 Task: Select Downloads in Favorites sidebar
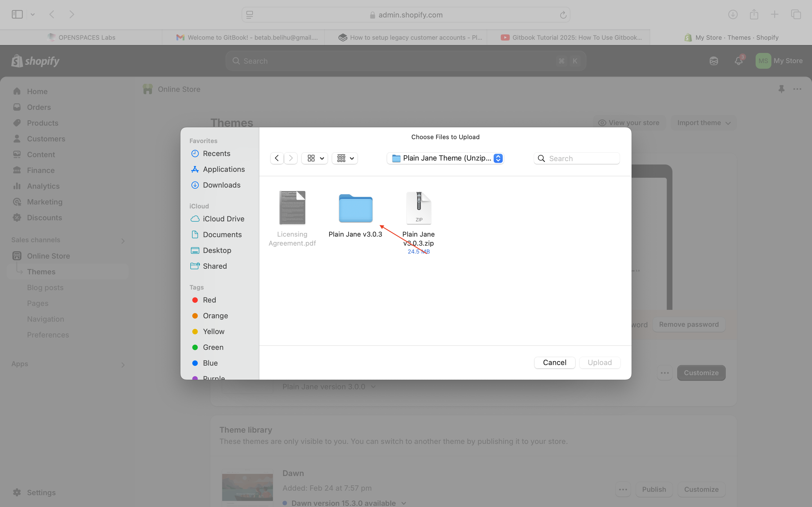[221, 185]
